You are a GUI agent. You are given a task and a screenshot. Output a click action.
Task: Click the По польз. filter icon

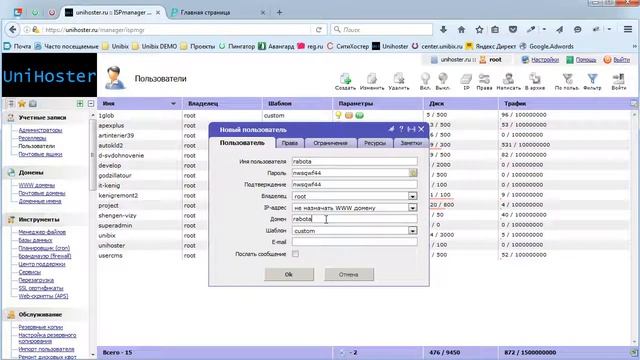click(x=567, y=81)
